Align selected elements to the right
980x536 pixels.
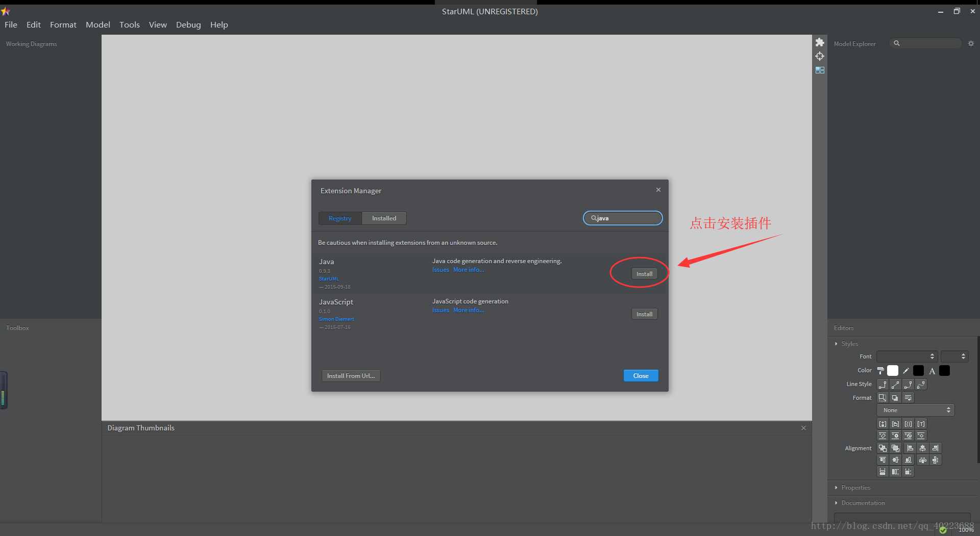pos(935,448)
